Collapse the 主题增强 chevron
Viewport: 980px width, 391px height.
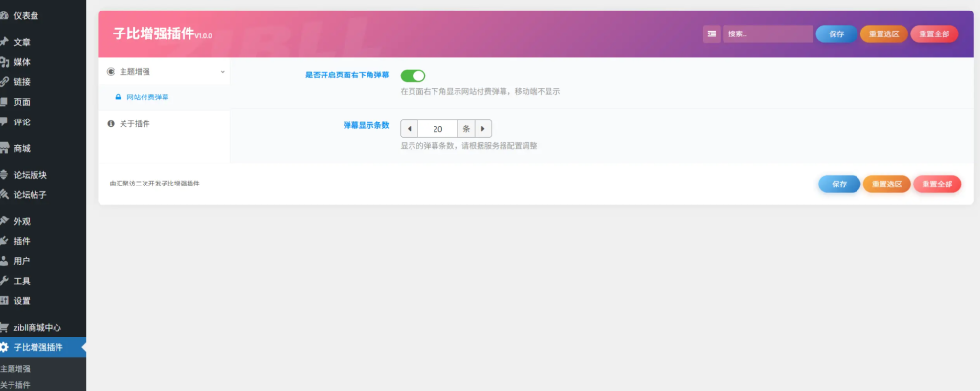[x=222, y=72]
